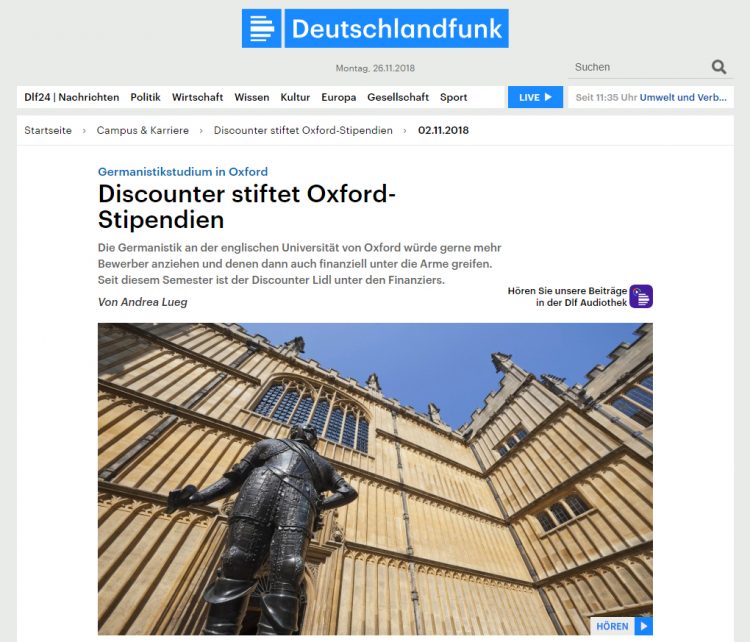Open Dlf24 | Nachrichten section
750x642 pixels.
tap(72, 97)
